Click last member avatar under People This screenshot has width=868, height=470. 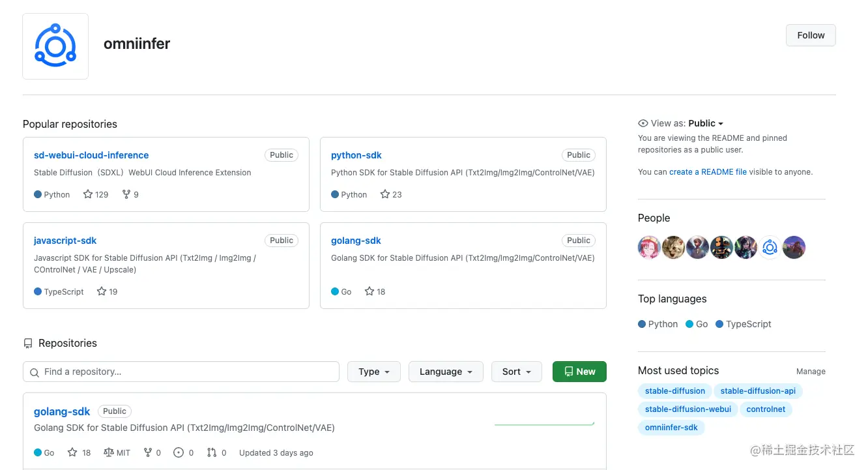click(794, 248)
